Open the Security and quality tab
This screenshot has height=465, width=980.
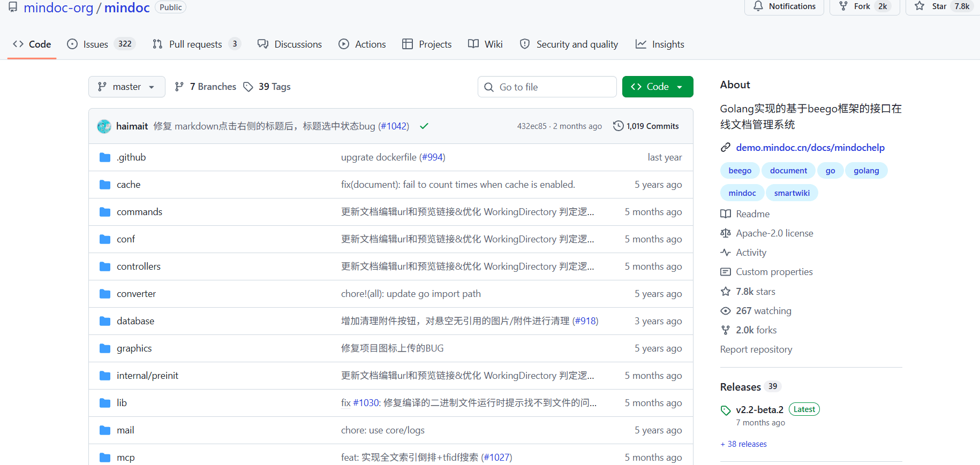[x=569, y=44]
